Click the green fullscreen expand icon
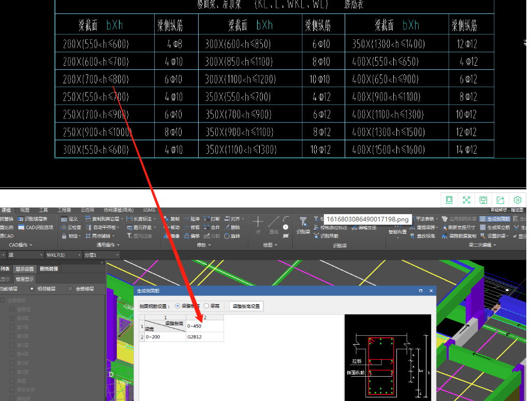 click(x=466, y=200)
